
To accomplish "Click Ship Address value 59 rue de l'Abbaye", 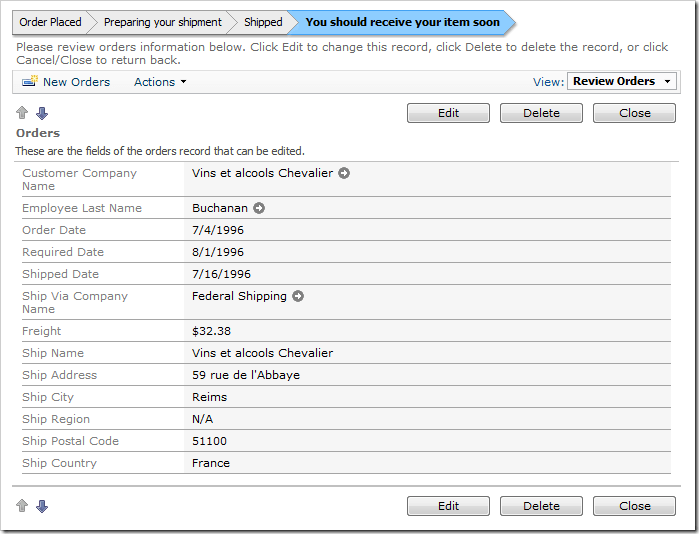I will (x=246, y=375).
